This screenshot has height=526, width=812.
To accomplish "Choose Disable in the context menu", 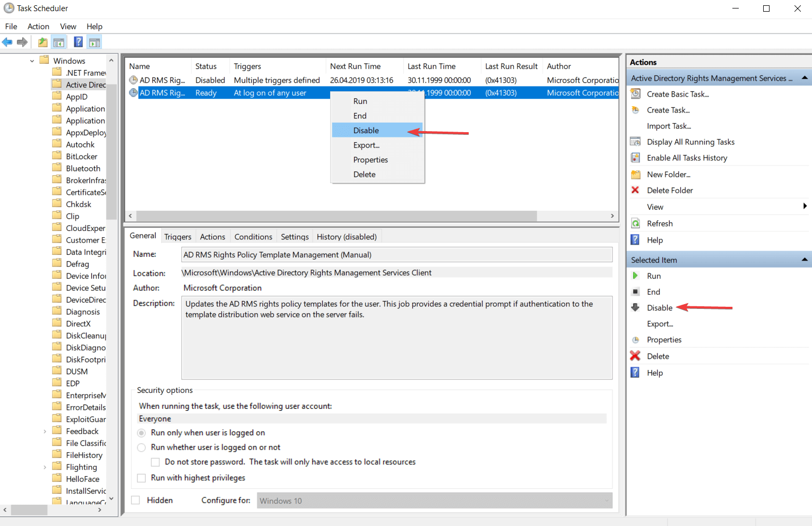I will [366, 130].
